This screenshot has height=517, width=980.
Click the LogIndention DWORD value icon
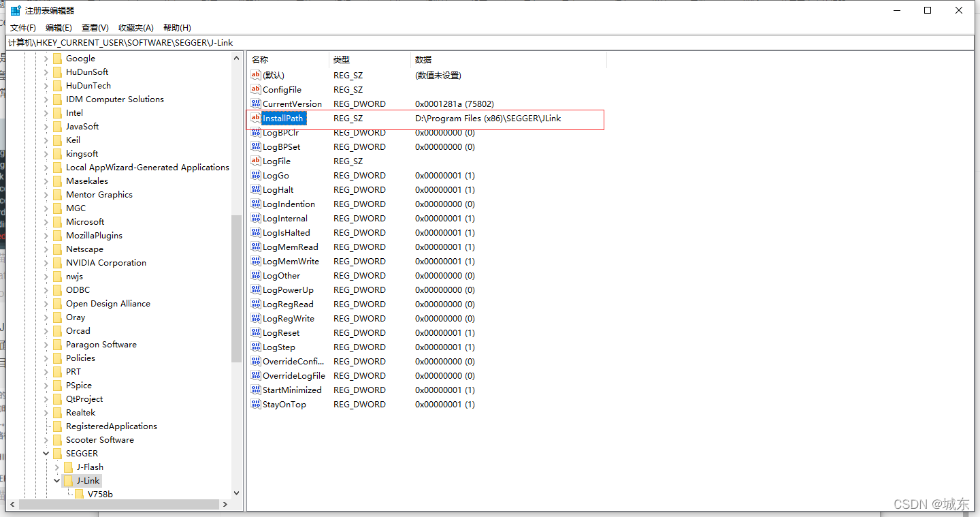[256, 204]
